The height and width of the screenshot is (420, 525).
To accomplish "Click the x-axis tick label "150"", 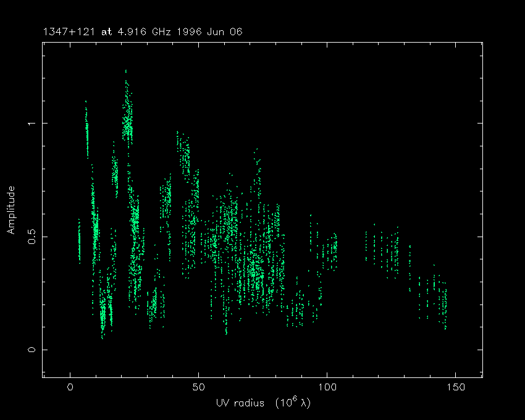I will 455,387.
